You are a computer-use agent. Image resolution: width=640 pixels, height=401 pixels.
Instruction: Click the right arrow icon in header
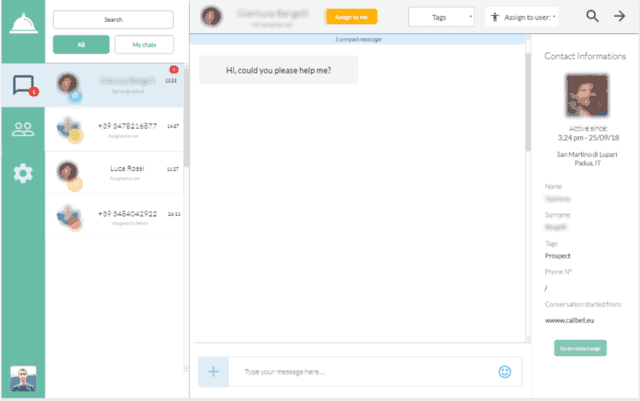coord(619,16)
